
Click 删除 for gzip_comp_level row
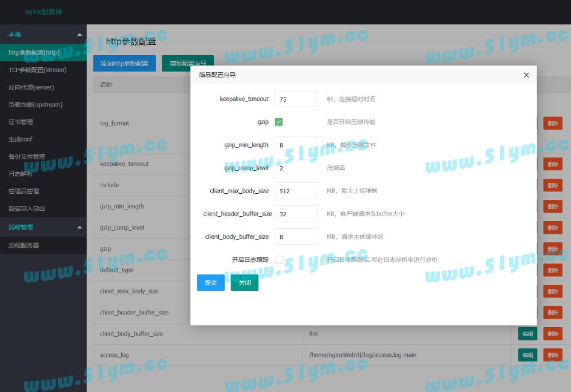coord(553,227)
